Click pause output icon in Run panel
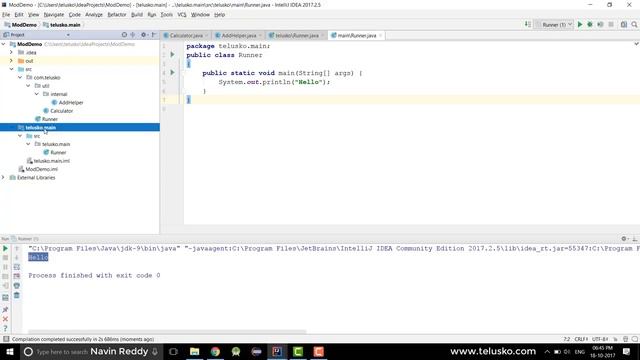The image size is (640, 360). [5, 267]
